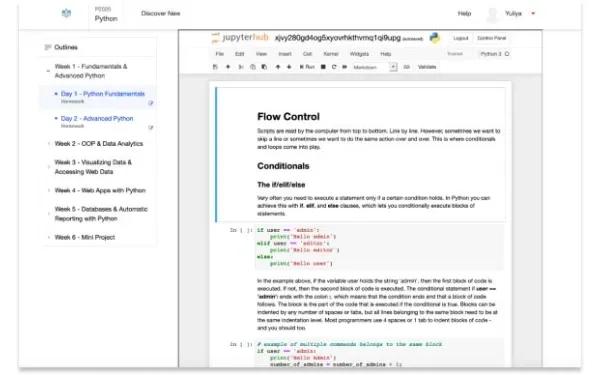
Task: Open the JupyterHub Control Panel
Action: pos(492,38)
